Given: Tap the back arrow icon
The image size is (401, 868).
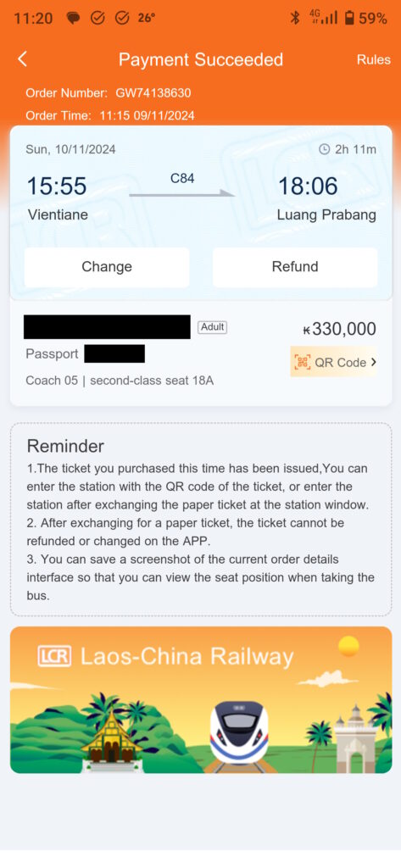Looking at the screenshot, I should [x=22, y=59].
